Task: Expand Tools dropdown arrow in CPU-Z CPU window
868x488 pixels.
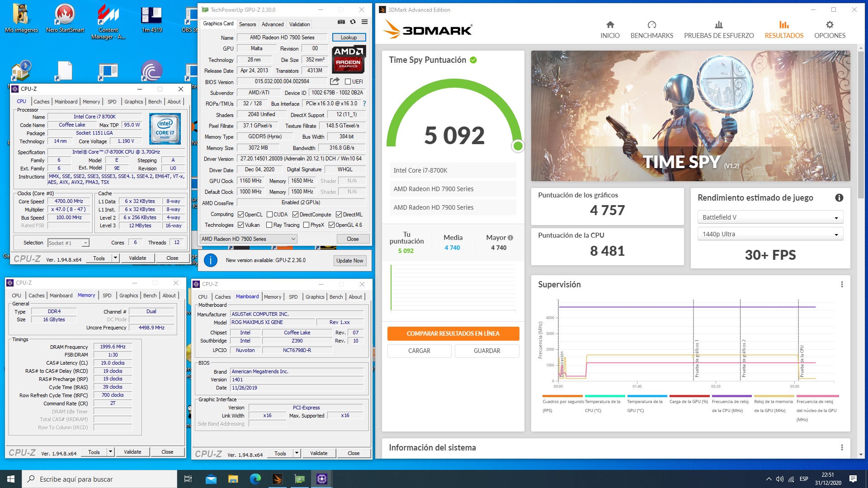Action: pyautogui.click(x=115, y=258)
